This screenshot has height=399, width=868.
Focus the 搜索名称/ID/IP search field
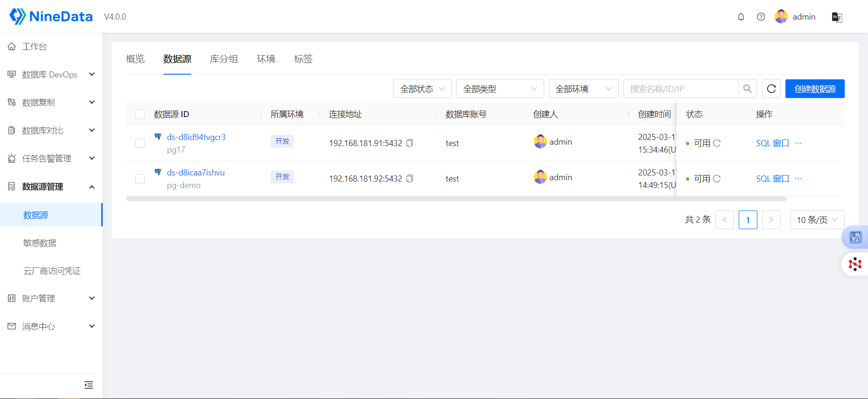tap(681, 89)
